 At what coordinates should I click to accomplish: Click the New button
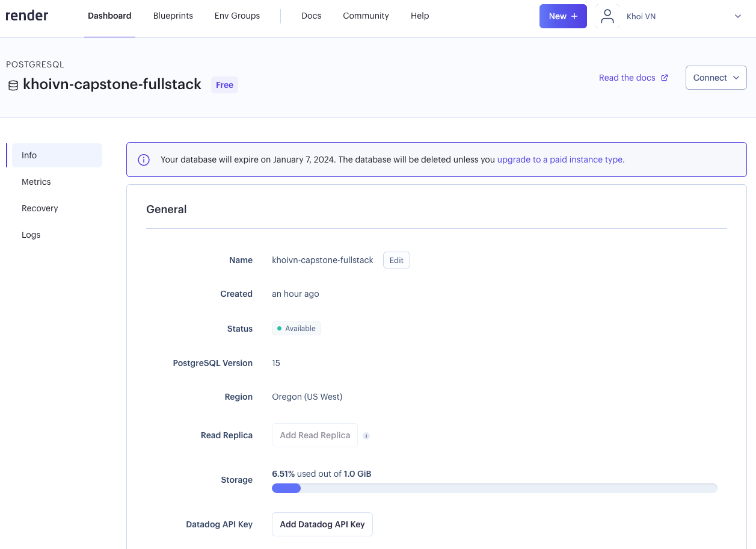(x=563, y=16)
